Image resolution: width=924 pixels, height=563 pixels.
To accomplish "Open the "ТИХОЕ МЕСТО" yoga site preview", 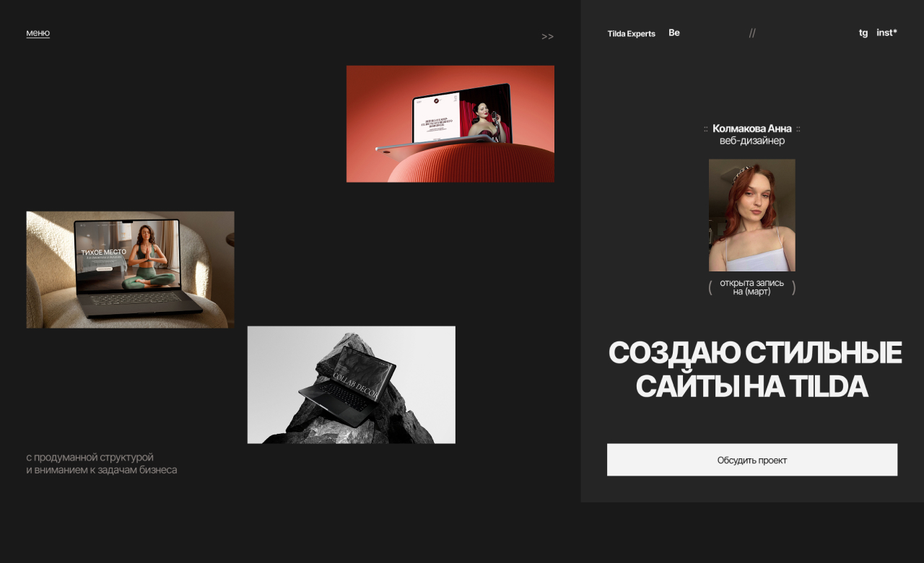I will pyautogui.click(x=130, y=269).
